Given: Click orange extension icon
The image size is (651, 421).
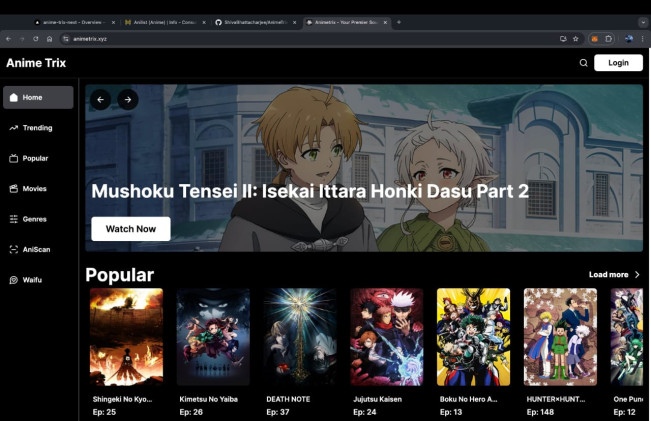Looking at the screenshot, I should (595, 39).
